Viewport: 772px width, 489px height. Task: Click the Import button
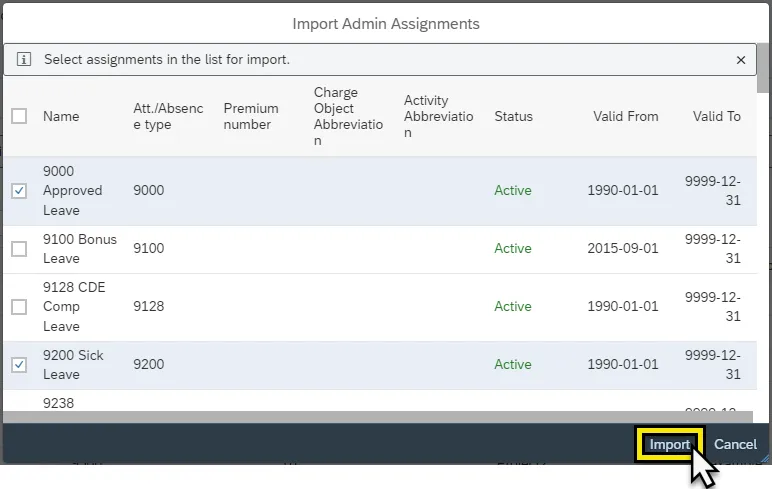669,444
